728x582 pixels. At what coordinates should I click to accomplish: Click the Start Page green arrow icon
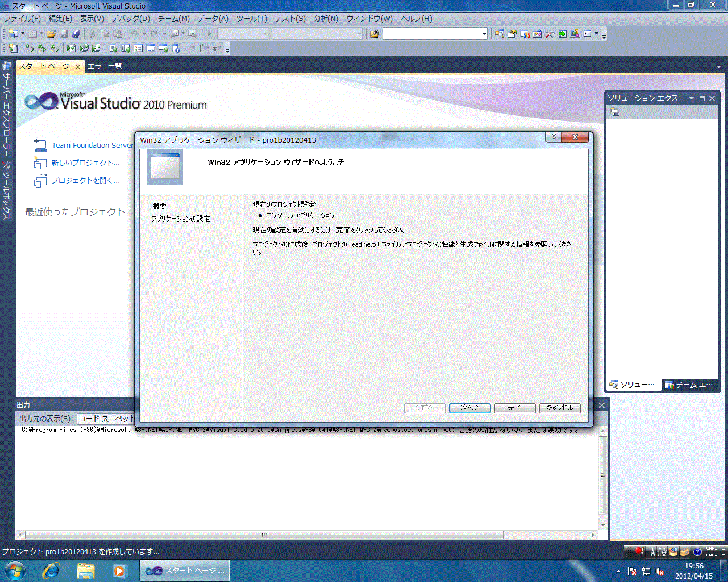coord(562,34)
